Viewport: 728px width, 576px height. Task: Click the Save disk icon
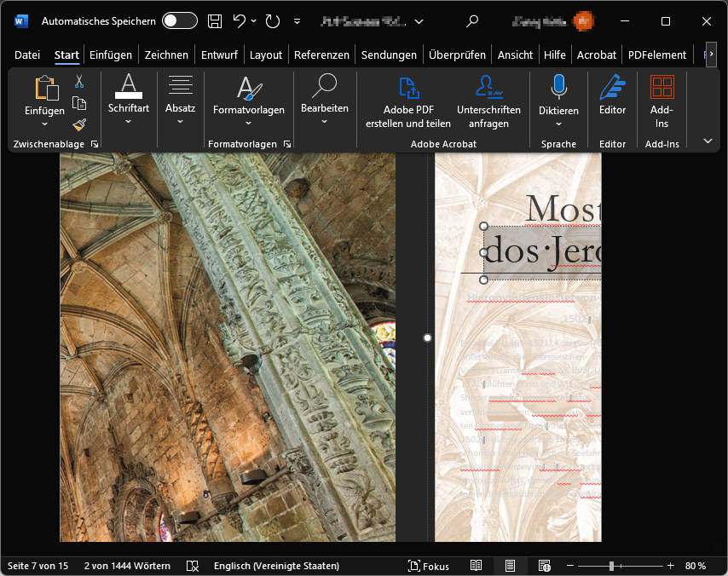point(215,21)
